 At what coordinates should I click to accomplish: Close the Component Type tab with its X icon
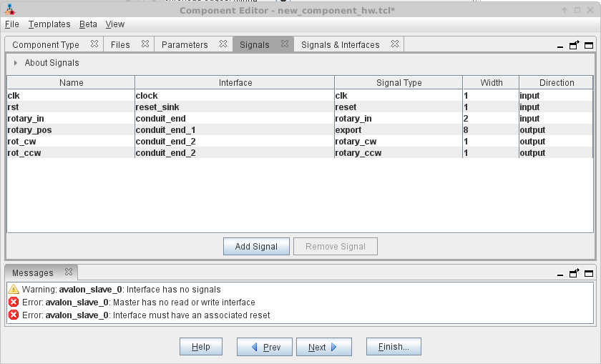(94, 44)
